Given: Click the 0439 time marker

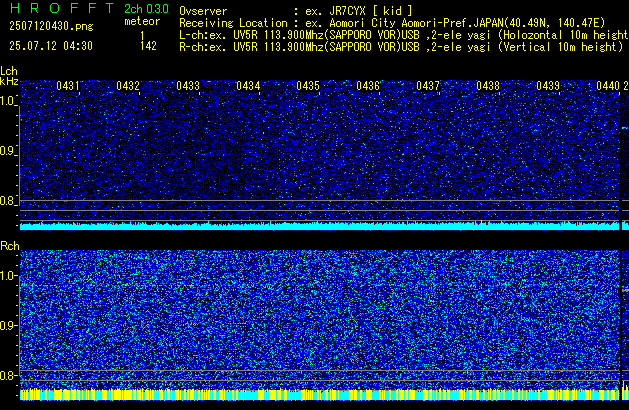Looking at the screenshot, I should (x=548, y=86).
